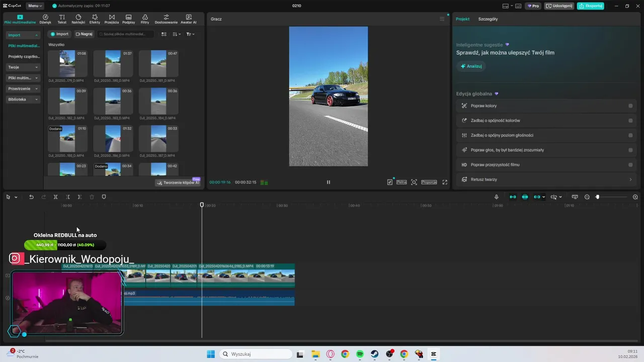Open the Dostosowanie adjustment panel
The width and height of the screenshot is (644, 362).
[166, 19]
